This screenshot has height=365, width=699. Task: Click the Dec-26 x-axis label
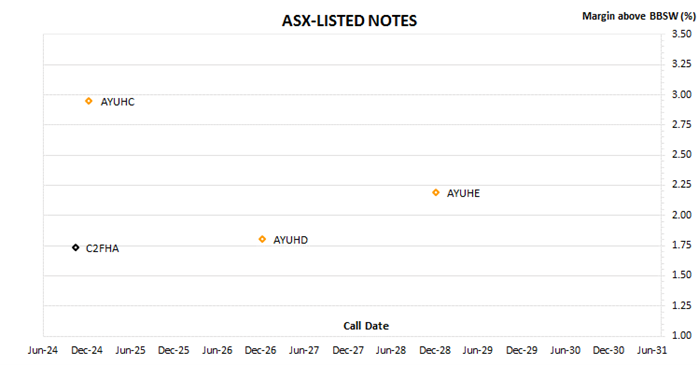click(260, 350)
